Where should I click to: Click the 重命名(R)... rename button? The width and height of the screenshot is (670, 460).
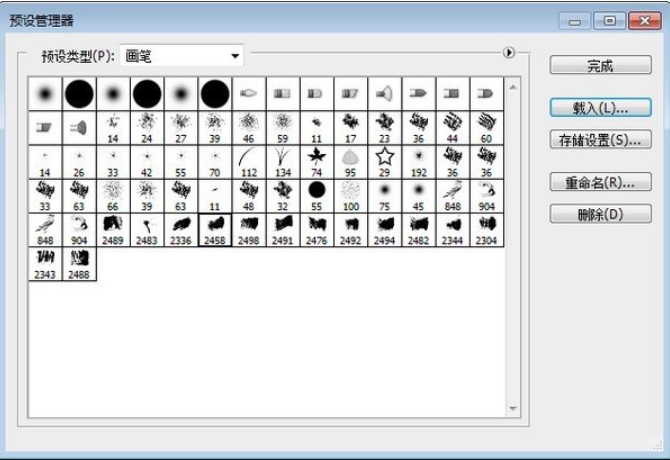point(600,182)
